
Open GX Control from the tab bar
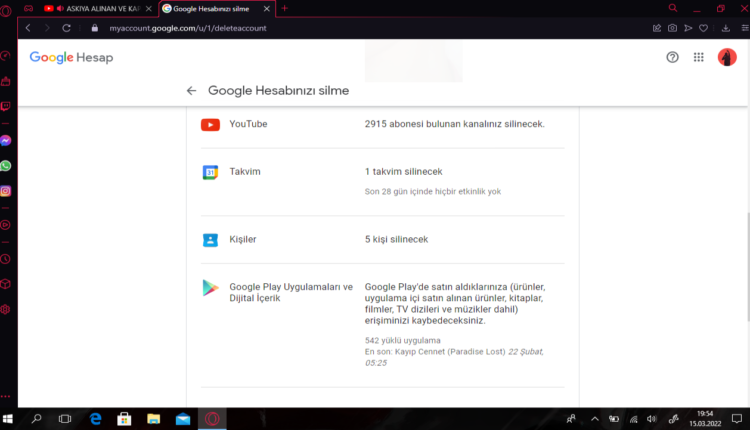[x=29, y=9]
